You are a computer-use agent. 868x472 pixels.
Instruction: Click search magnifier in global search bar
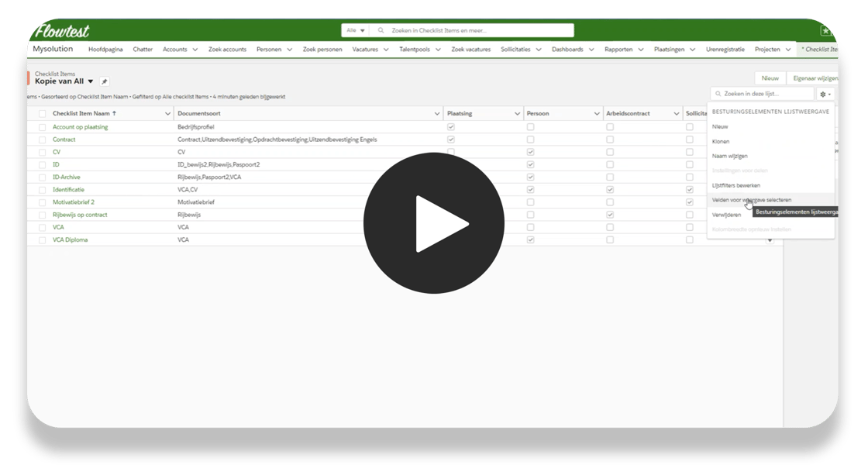[381, 30]
